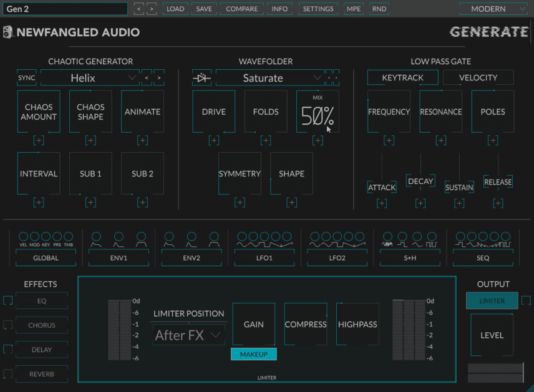Click the LOAD button

pos(175,9)
